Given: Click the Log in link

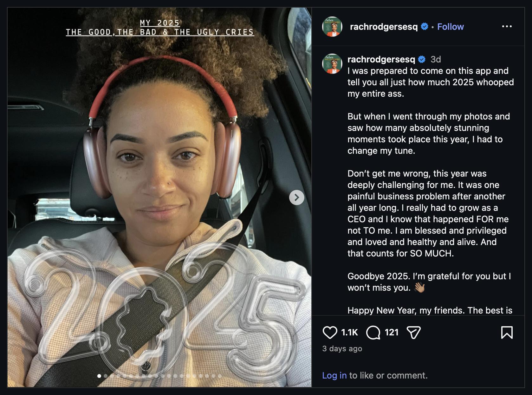Looking at the screenshot, I should (x=334, y=375).
